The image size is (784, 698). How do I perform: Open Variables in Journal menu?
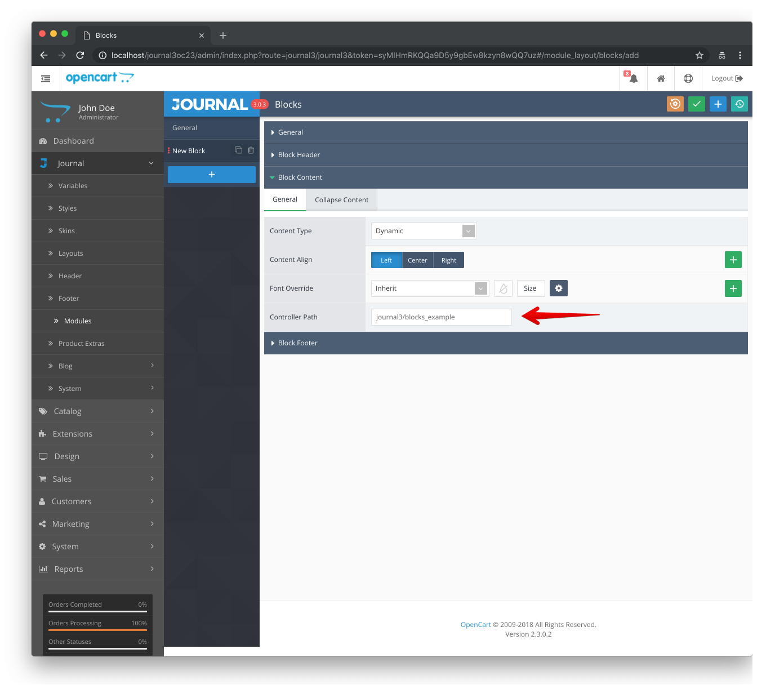[97, 186]
